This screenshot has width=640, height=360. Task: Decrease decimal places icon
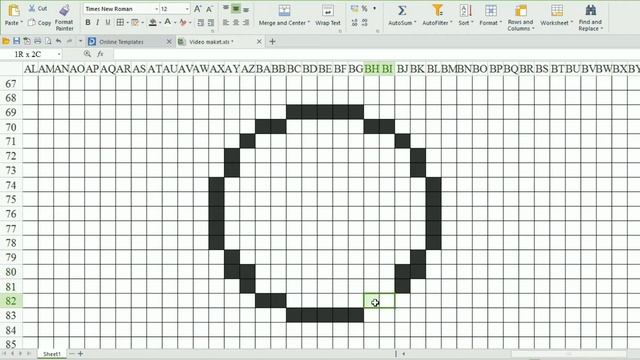(364, 23)
